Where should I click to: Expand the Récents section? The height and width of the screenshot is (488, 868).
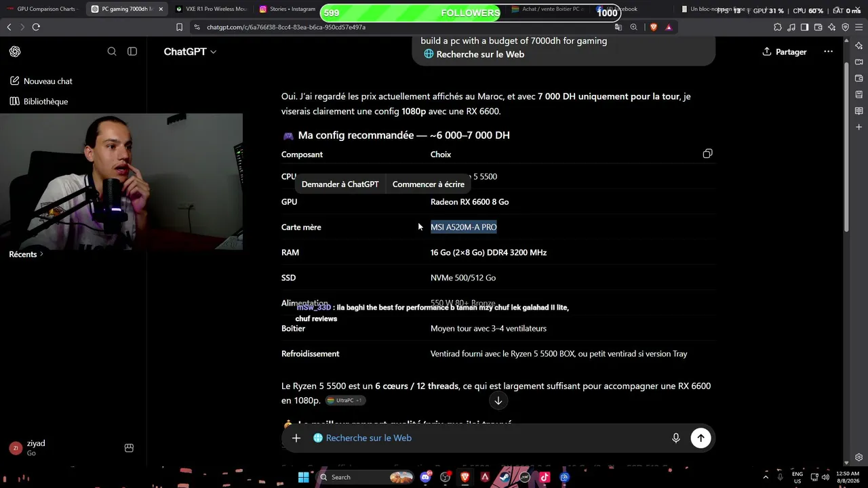[26, 254]
